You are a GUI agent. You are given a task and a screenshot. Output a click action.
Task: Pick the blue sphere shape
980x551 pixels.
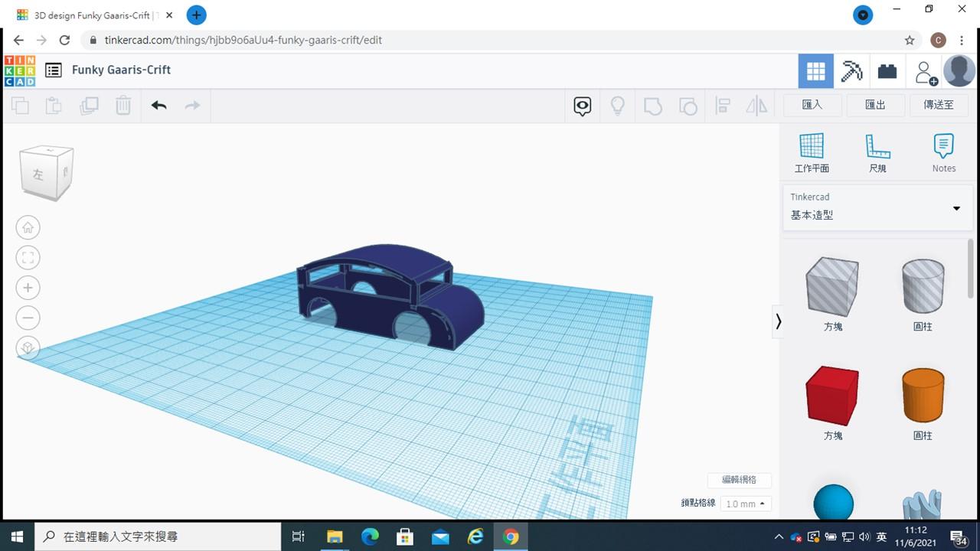(833, 501)
